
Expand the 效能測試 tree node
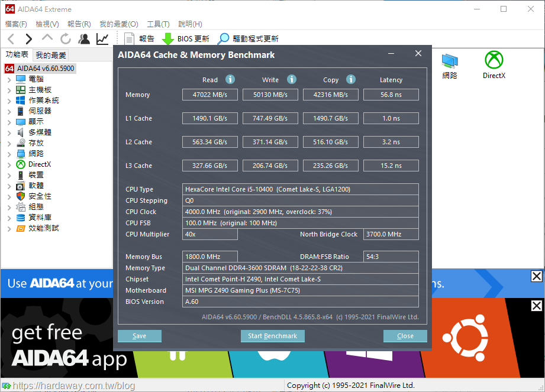[9, 228]
